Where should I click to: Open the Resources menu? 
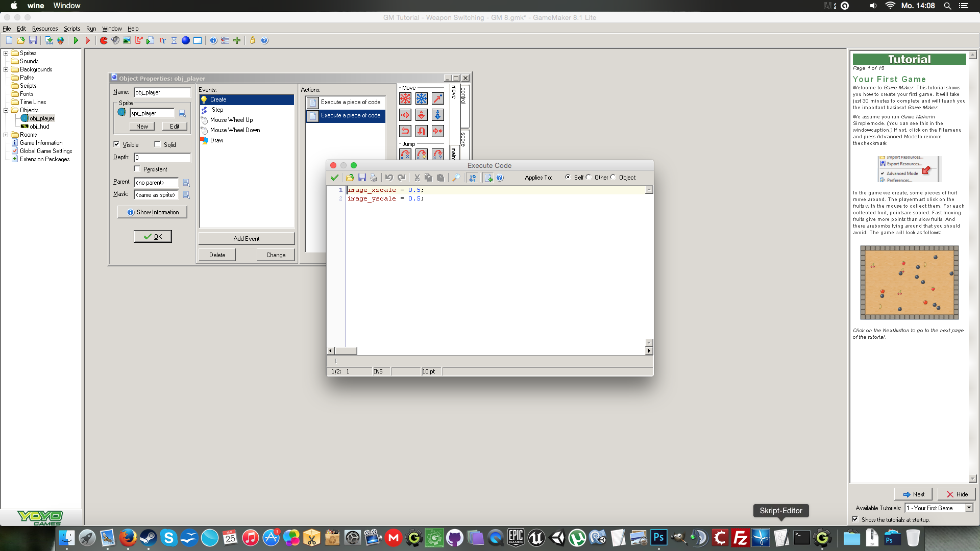point(45,29)
